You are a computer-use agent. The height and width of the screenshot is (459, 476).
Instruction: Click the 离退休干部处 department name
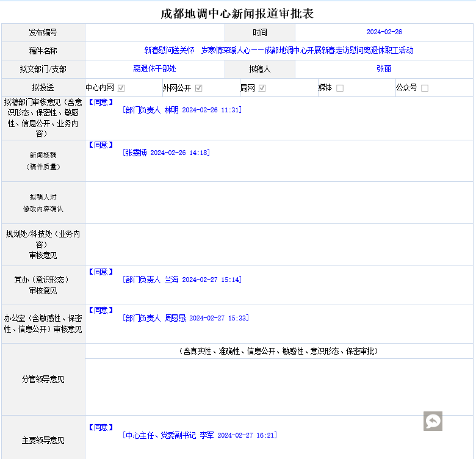point(154,69)
